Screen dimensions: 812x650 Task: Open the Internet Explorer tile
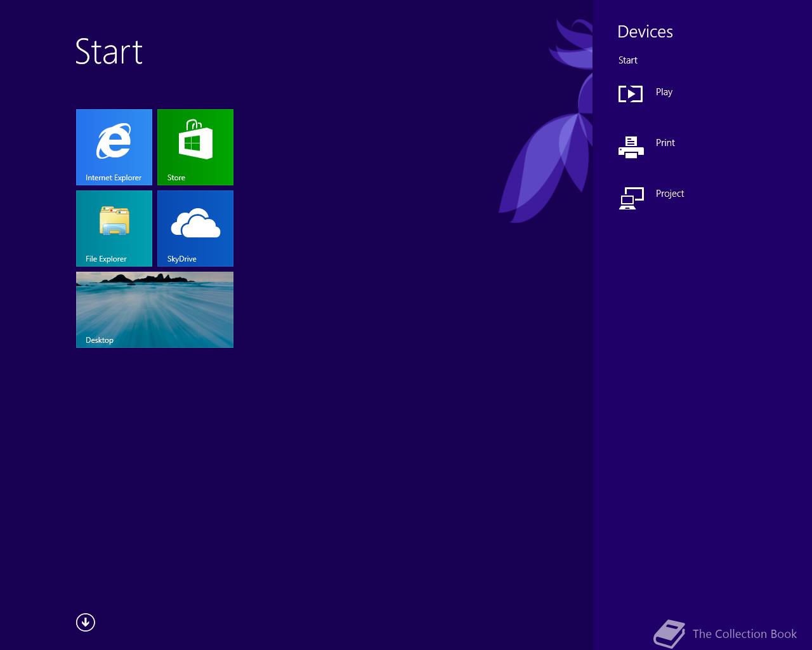click(x=114, y=147)
